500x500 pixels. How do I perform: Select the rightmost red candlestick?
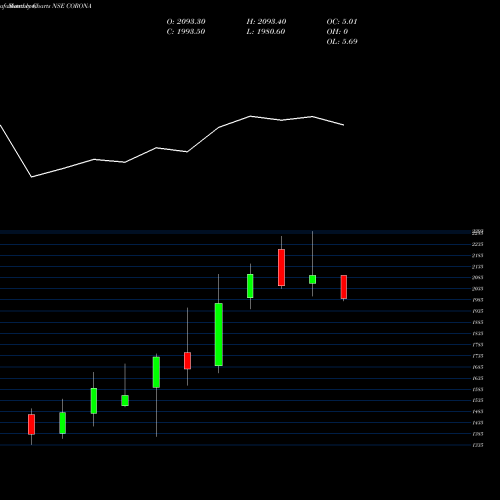tap(344, 287)
